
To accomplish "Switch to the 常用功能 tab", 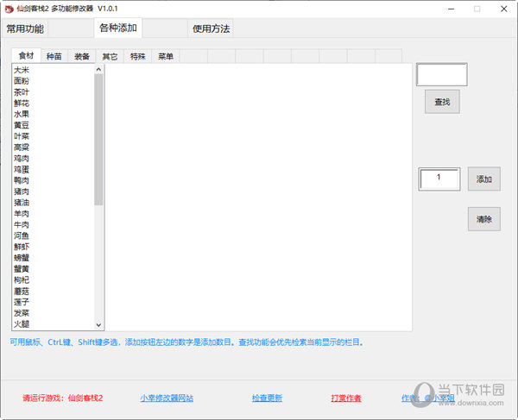I will pyautogui.click(x=25, y=28).
